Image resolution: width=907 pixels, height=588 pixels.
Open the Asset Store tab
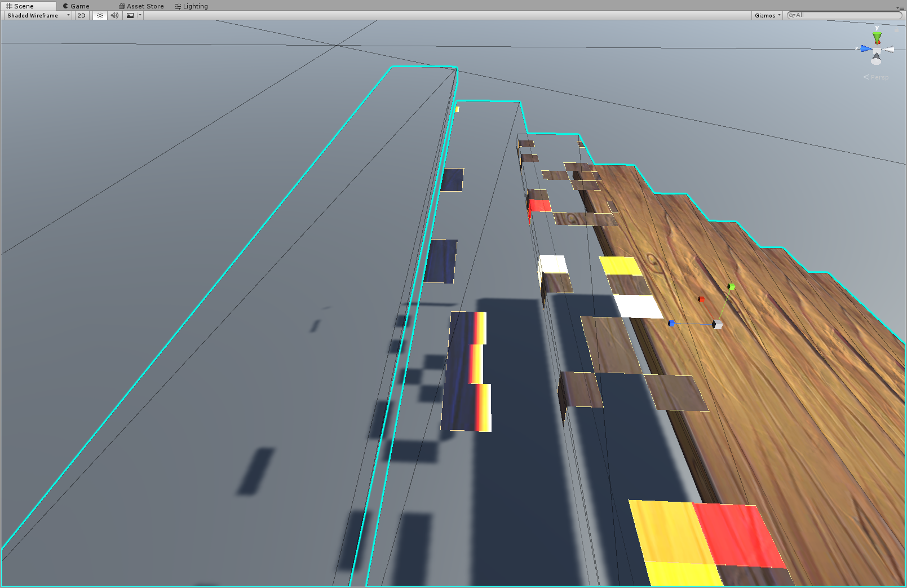(141, 6)
